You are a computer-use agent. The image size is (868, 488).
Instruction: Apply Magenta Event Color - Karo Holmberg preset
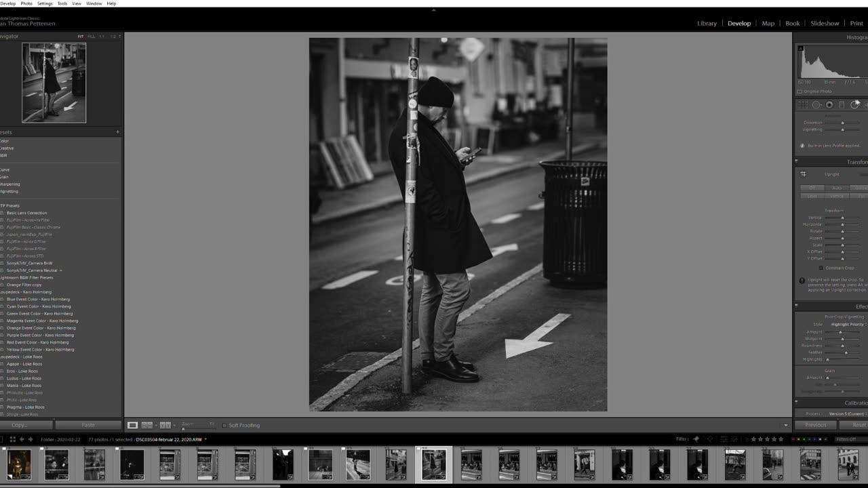(x=42, y=321)
